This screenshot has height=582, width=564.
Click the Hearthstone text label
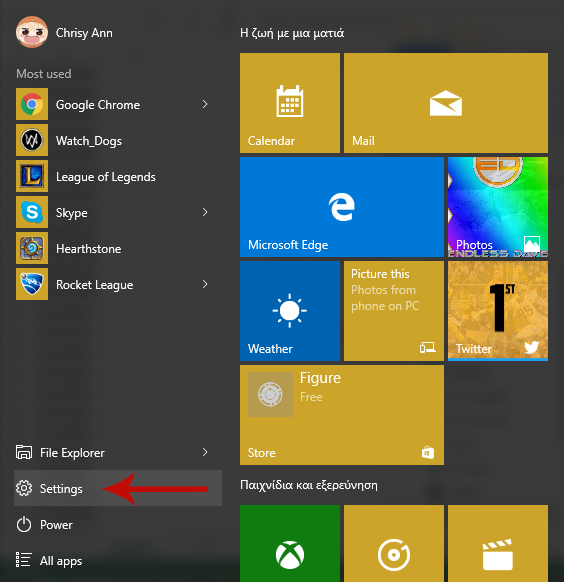tap(89, 249)
